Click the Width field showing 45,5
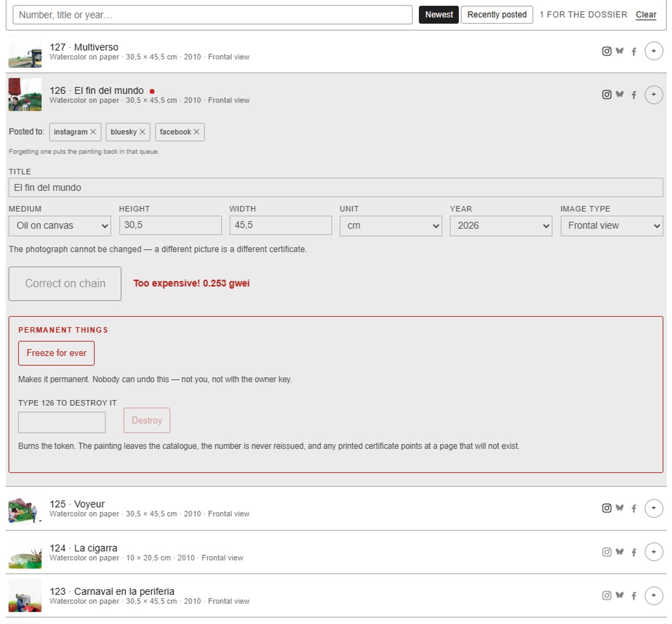 281,225
